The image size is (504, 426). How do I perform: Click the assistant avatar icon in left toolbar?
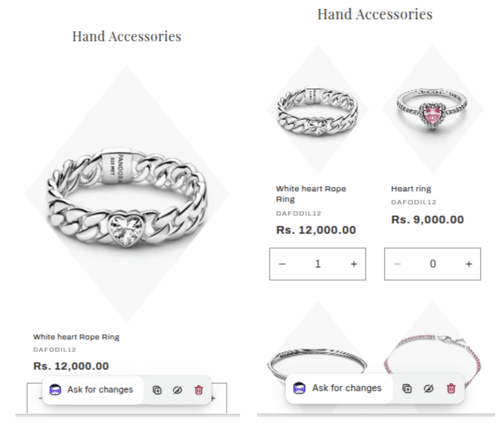pos(55,390)
